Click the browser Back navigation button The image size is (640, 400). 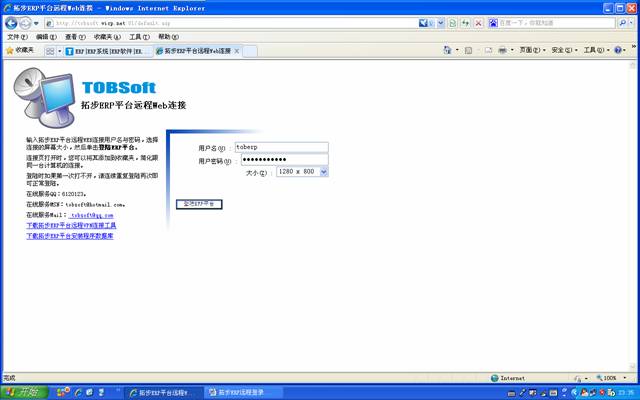[11, 22]
